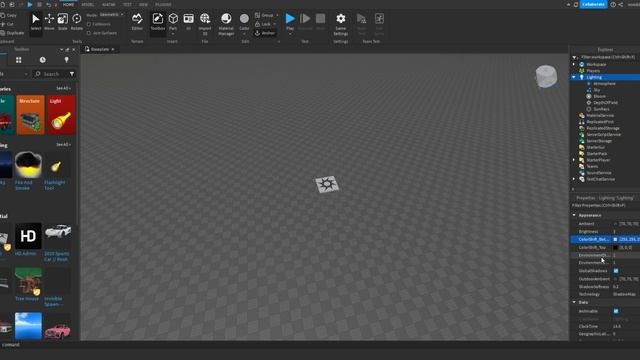This screenshot has height=360, width=640.
Task: Expand the StarterPlayer tree node
Action: pyautogui.click(x=574, y=160)
